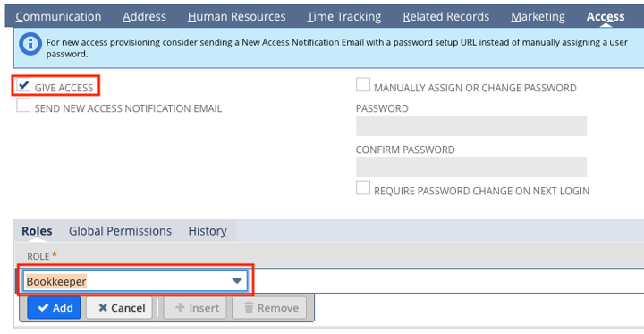The image size is (644, 334).
Task: Uncheck the Give Access checkbox
Action: click(x=23, y=85)
